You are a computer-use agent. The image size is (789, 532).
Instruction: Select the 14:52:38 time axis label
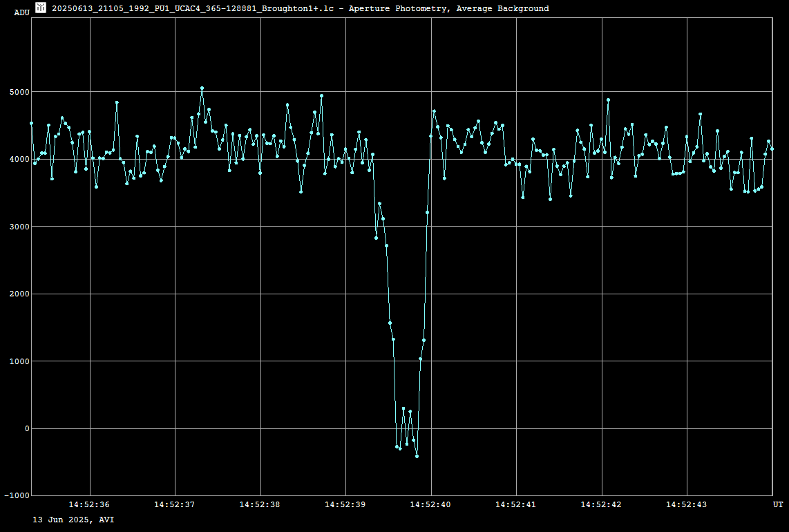pos(260,505)
